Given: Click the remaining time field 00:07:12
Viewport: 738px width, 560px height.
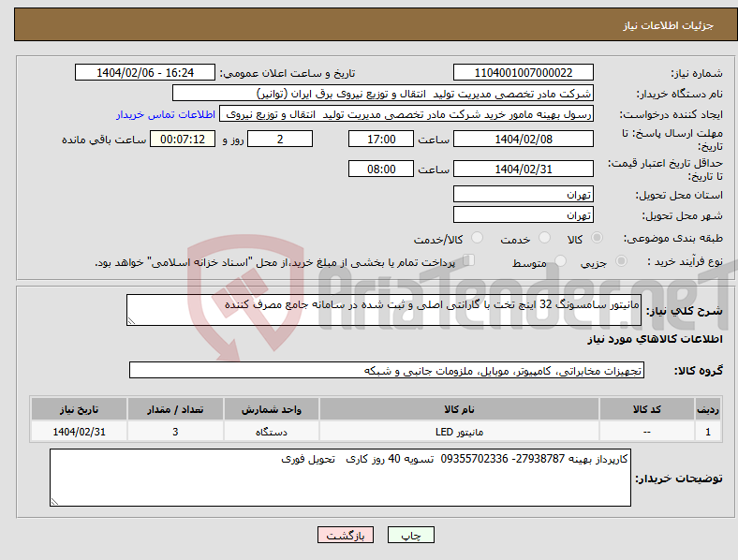Looking at the screenshot, I should coord(183,140).
